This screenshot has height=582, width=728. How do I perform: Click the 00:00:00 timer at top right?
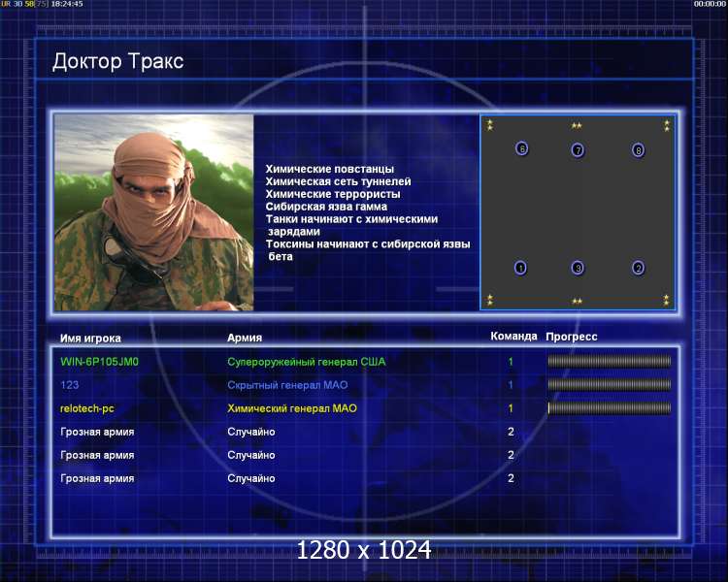click(710, 4)
